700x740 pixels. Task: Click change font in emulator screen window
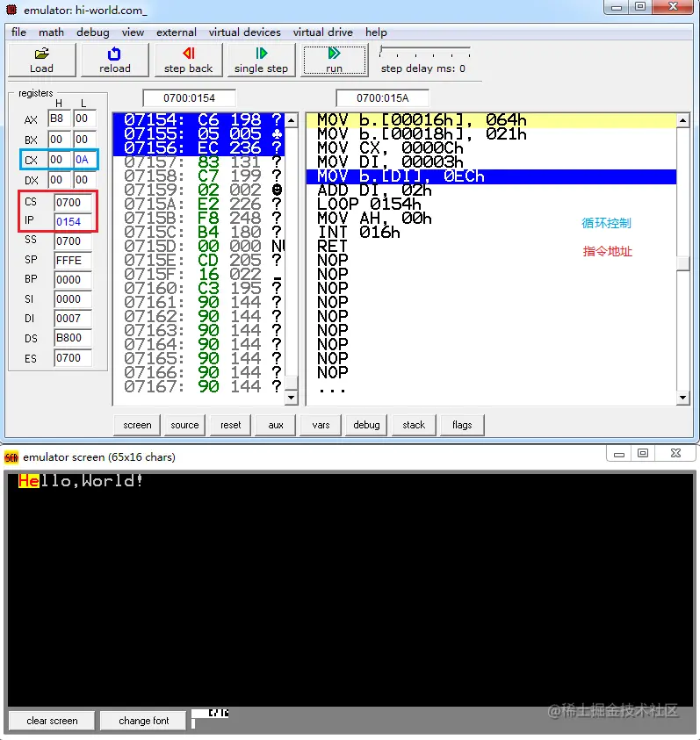click(143, 721)
